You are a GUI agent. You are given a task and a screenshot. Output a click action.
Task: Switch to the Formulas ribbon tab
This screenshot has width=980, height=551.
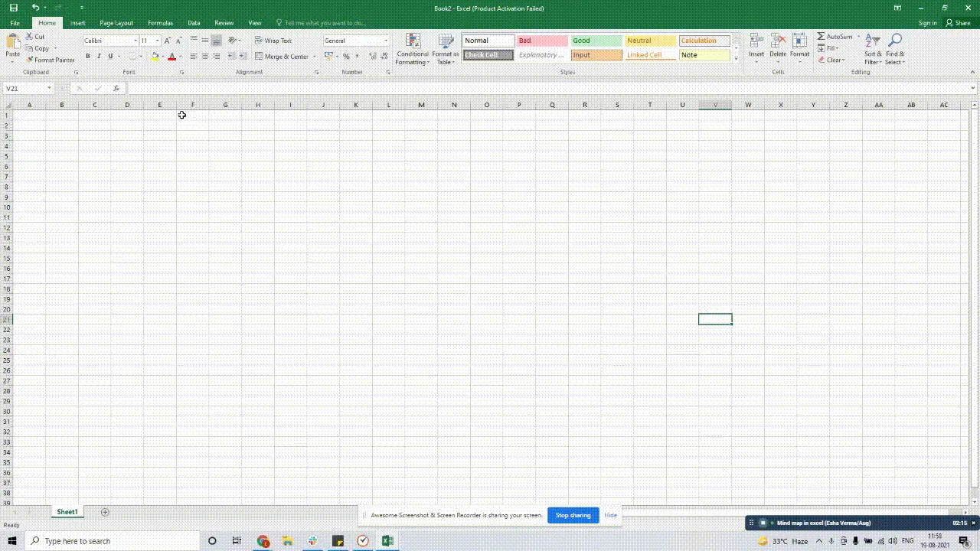(160, 22)
